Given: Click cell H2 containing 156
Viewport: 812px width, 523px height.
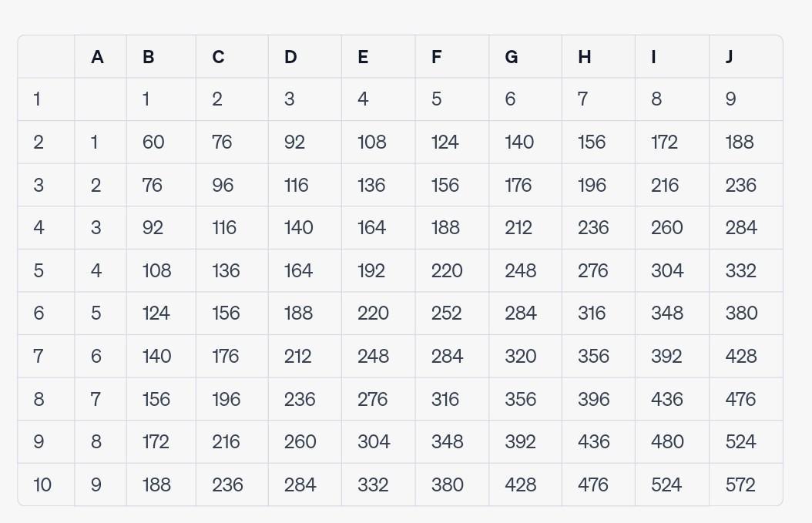Looking at the screenshot, I should coord(599,142).
